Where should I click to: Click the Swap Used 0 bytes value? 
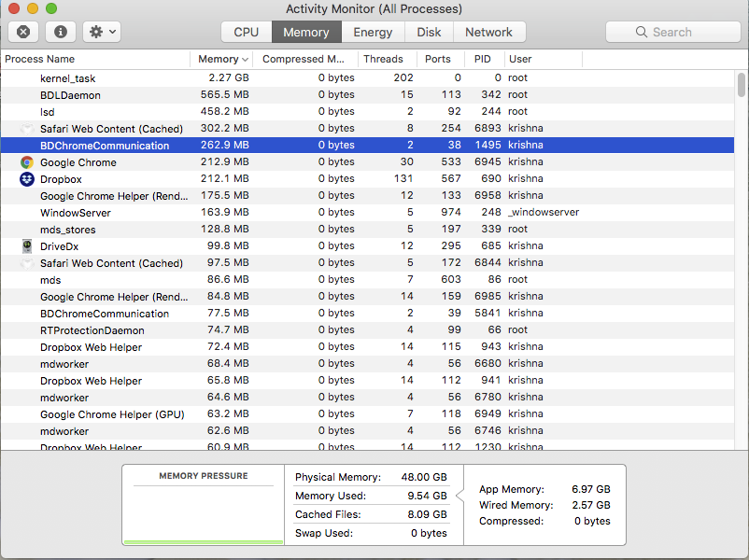coord(429,533)
